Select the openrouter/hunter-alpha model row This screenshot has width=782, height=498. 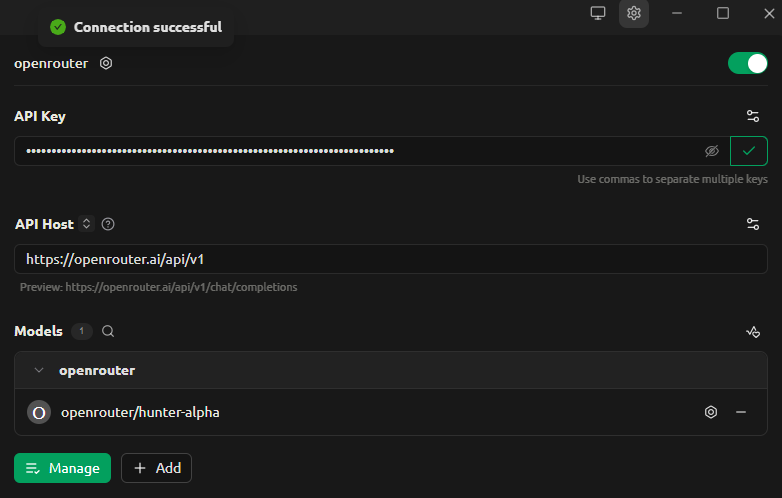pyautogui.click(x=391, y=412)
